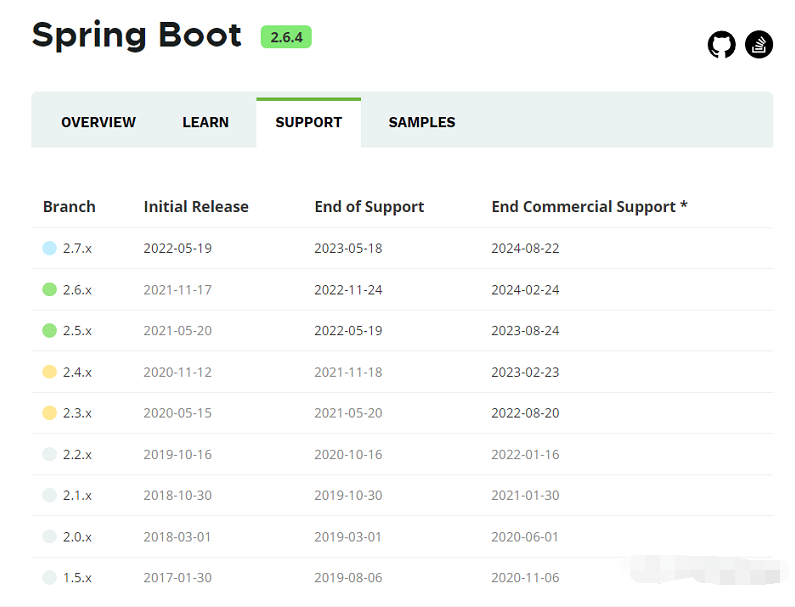
Task: Select branch label 2.4.x
Action: pos(77,372)
